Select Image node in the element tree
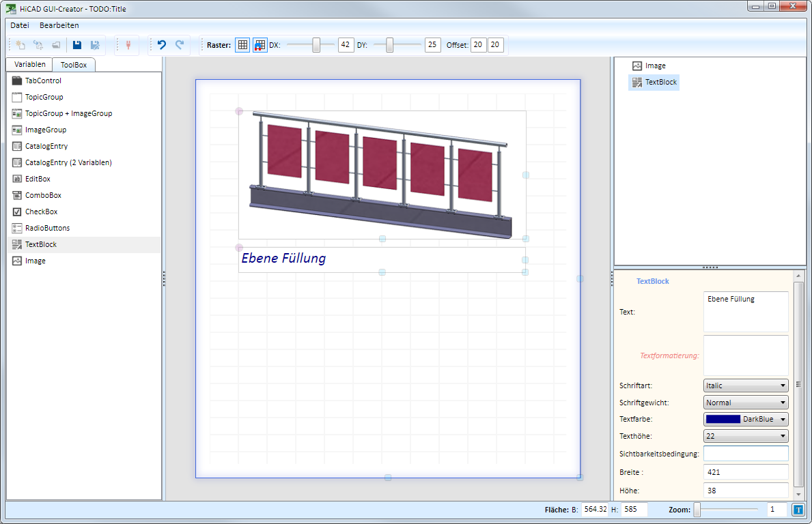Screen dimensions: 812x524 pos(655,65)
